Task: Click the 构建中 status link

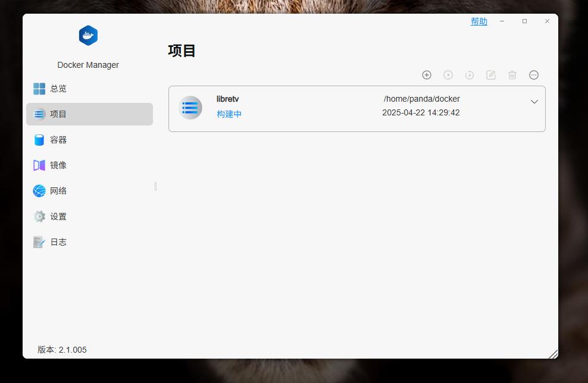Action: point(229,114)
